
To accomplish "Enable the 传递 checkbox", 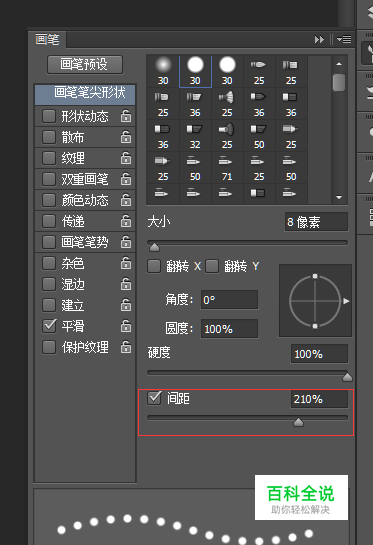I will 49,221.
